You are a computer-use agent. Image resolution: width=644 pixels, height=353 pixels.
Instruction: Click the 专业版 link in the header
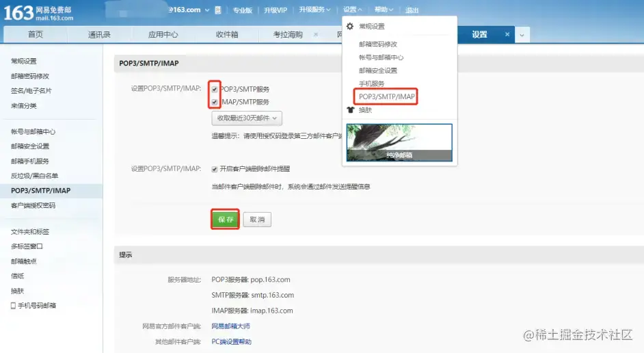(242, 10)
